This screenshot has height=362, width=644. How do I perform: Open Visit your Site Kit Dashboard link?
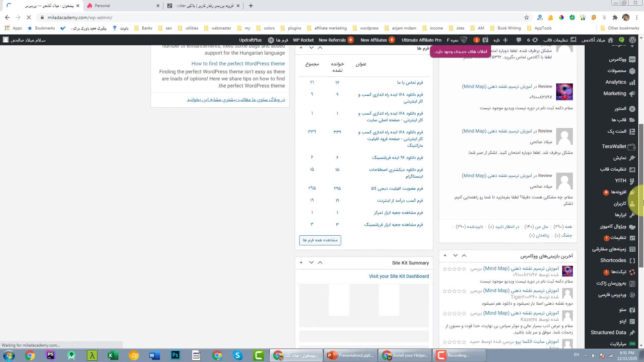pos(399,276)
